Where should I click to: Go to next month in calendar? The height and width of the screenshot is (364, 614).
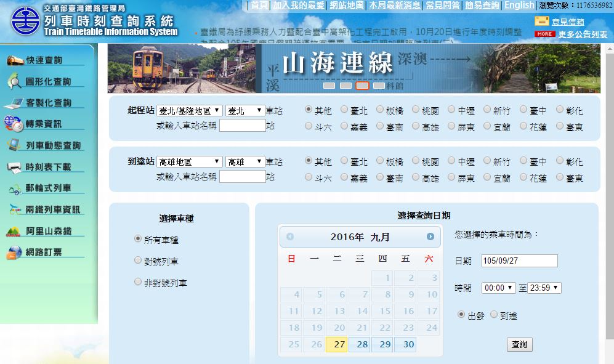click(430, 237)
